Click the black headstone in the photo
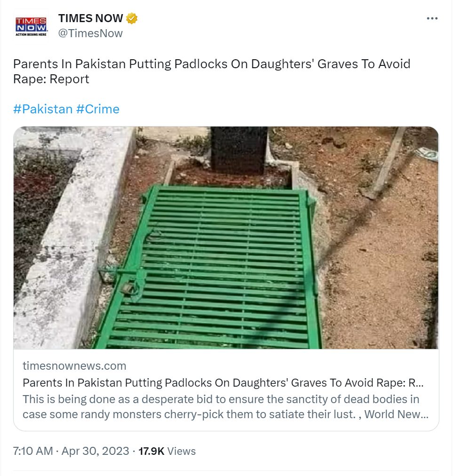Viewport: 453px width, 476px height. click(x=239, y=150)
